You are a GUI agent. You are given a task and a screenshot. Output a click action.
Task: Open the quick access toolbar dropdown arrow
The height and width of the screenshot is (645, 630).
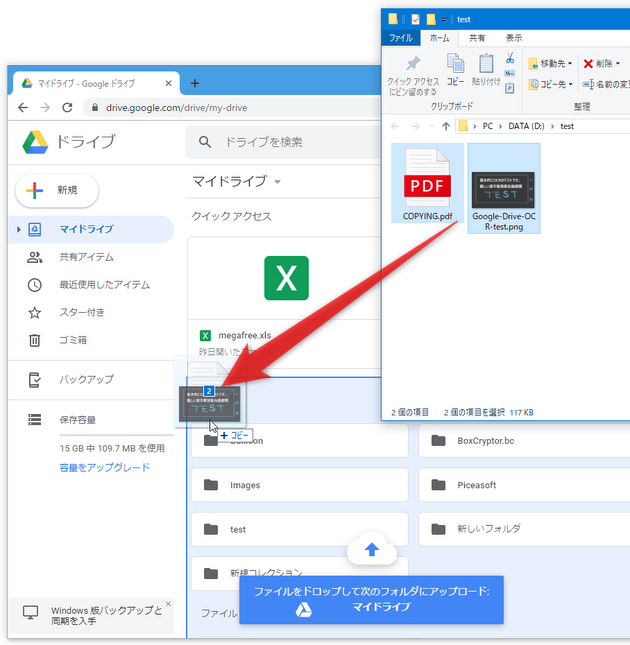[443, 20]
